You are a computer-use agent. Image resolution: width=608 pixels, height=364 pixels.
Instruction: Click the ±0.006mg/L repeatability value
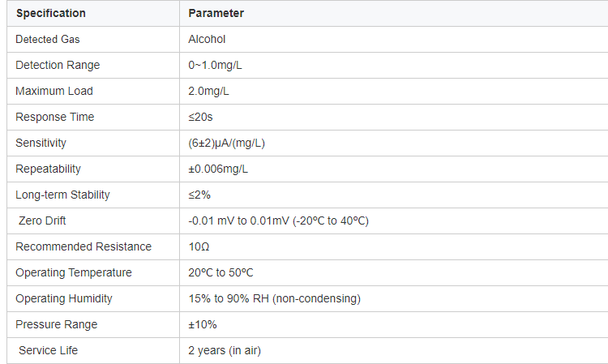(218, 169)
